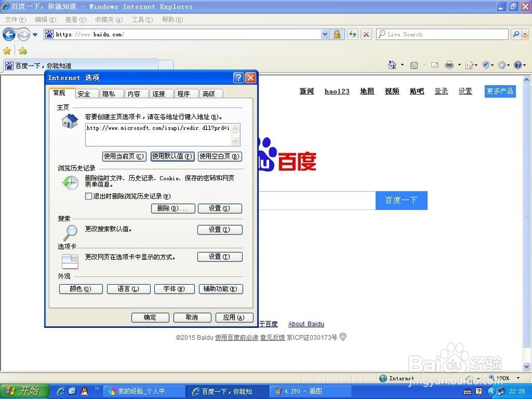
Task: Open the search provider dropdown arrow
Action: pyautogui.click(x=525, y=34)
